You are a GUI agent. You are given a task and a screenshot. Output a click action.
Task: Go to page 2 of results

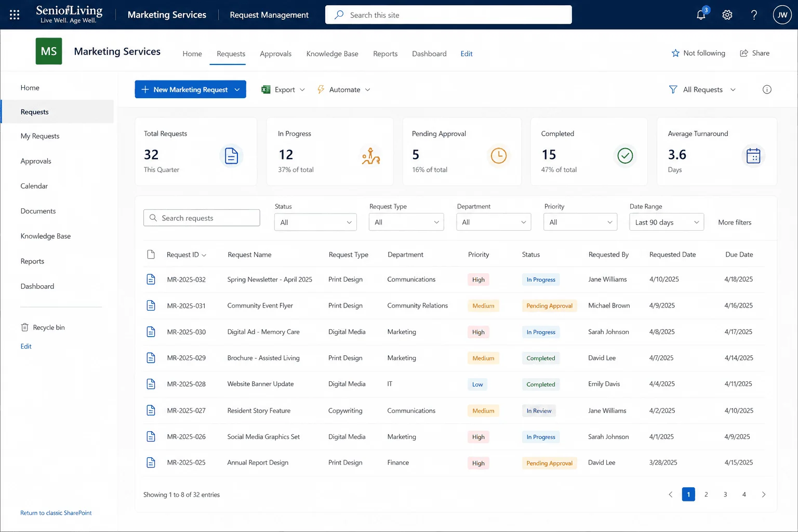706,495
